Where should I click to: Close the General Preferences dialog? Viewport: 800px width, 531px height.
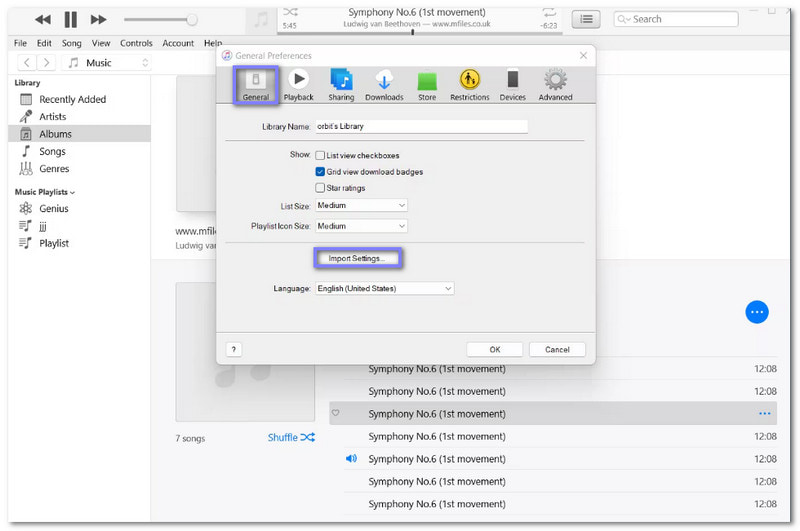[584, 55]
